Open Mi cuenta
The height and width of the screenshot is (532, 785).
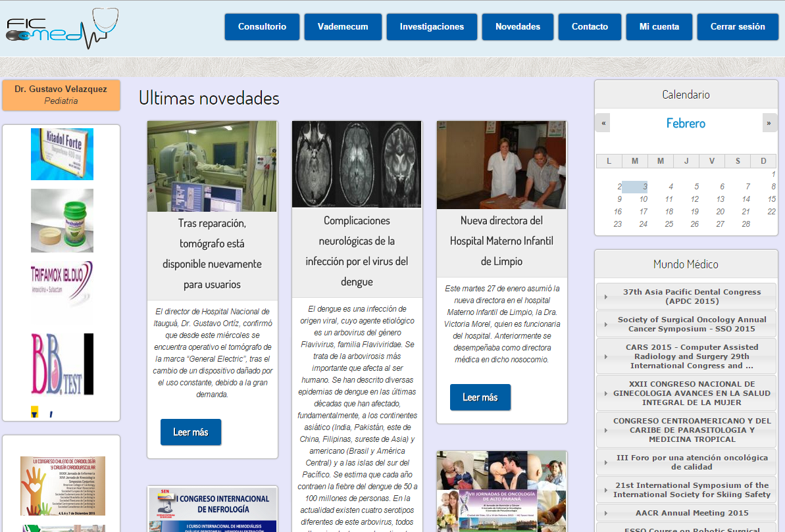659,26
